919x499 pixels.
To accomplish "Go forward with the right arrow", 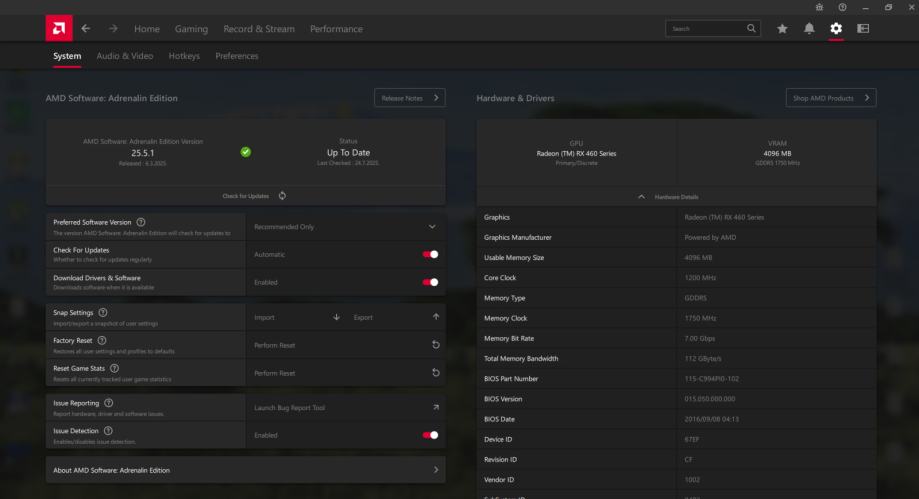I will pos(113,28).
